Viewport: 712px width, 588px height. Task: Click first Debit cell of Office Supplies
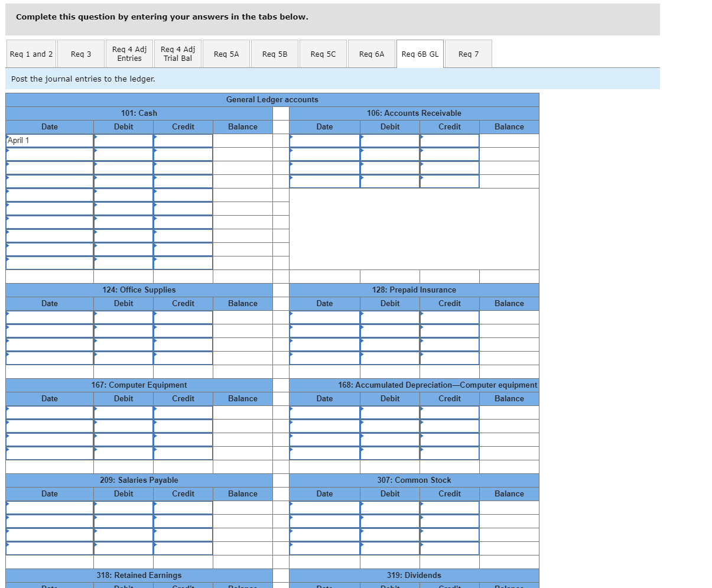click(x=123, y=317)
